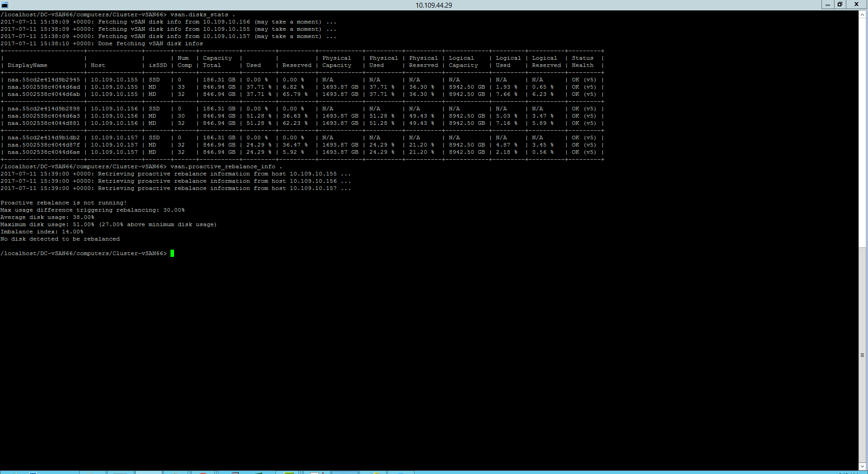Click the 'Proactive rebalance is not running!' line
The image size is (868, 474).
point(64,203)
